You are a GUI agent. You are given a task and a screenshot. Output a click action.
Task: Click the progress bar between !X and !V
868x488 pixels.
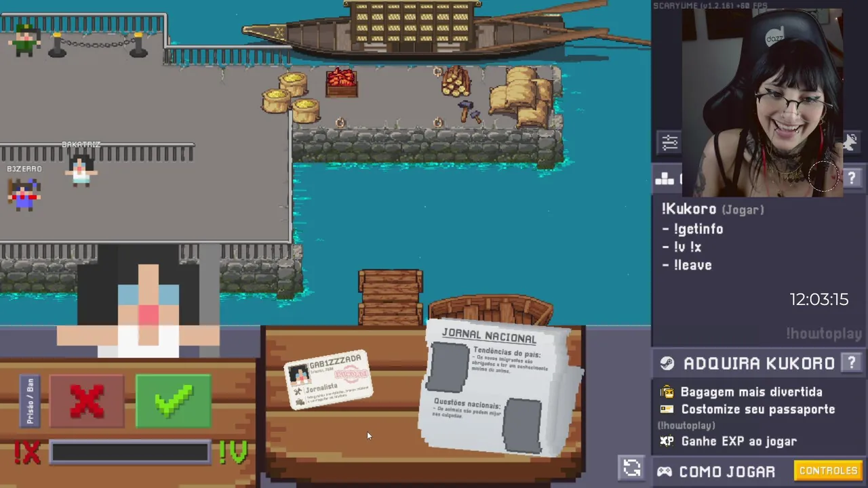pos(130,452)
